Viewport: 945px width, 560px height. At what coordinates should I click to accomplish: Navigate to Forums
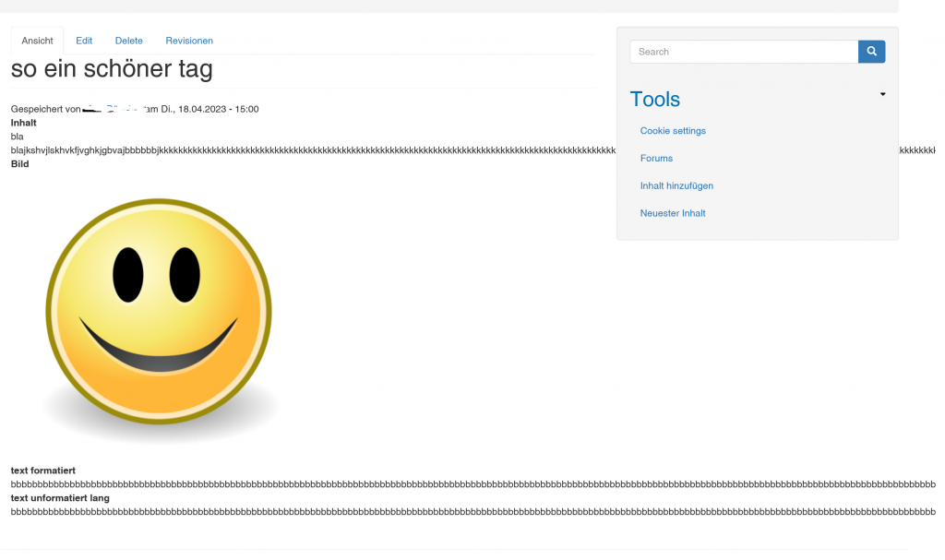(656, 159)
